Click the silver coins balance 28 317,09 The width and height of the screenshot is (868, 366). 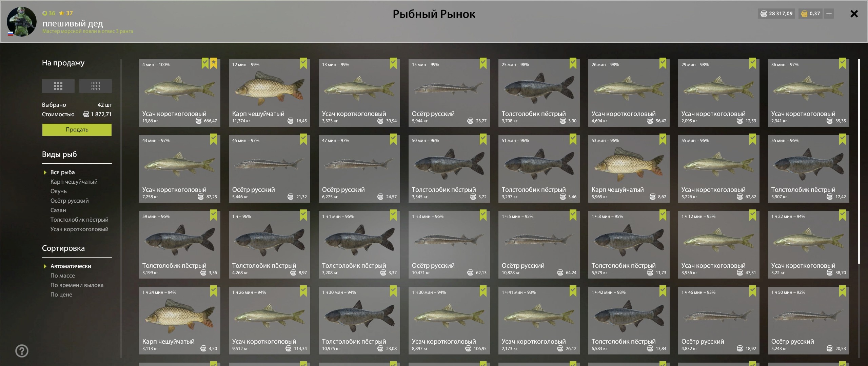click(776, 14)
